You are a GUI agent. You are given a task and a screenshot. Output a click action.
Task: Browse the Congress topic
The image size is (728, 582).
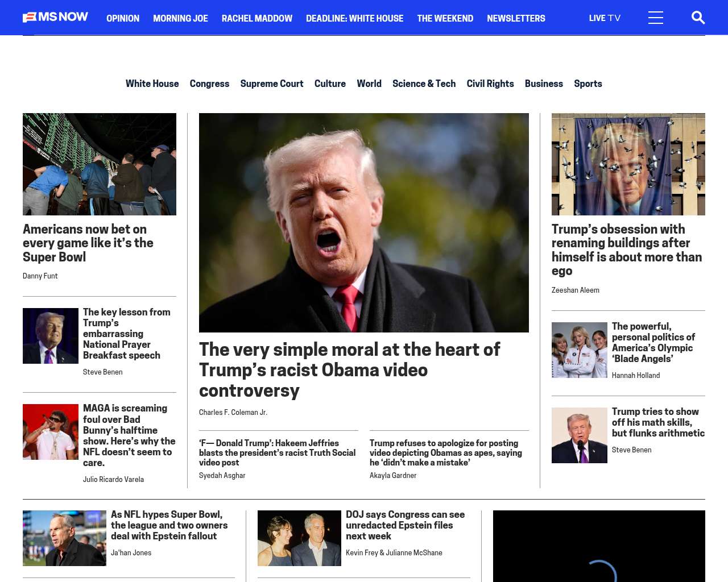tap(209, 84)
